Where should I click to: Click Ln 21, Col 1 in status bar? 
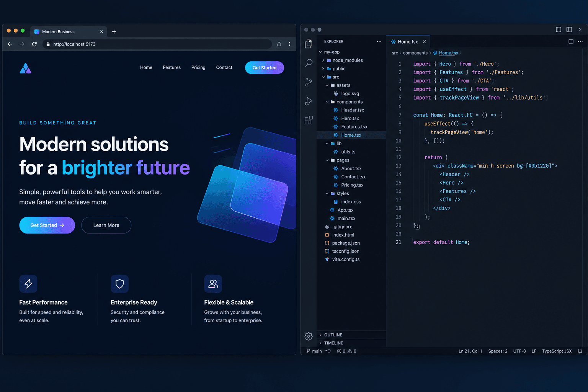pos(470,351)
